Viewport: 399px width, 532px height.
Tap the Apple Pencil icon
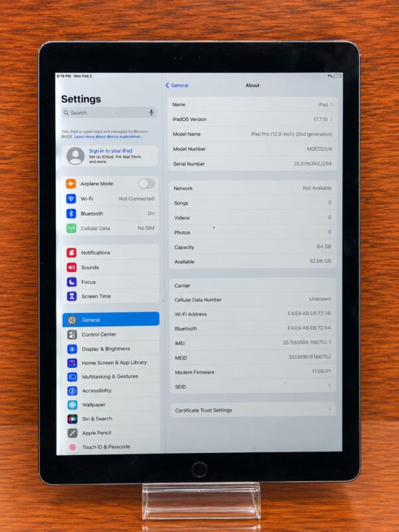[72, 433]
